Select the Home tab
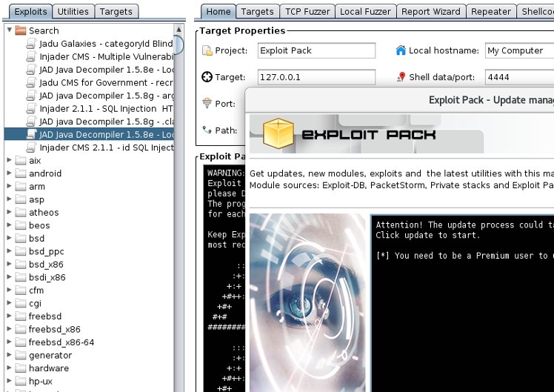 (218, 11)
